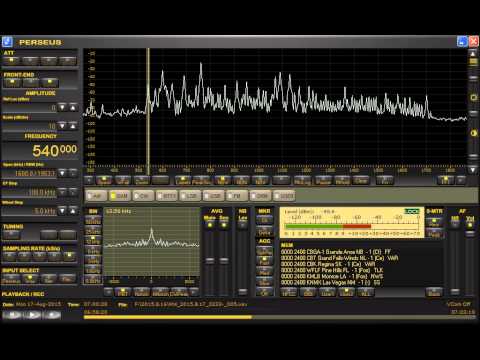The image size is (480, 360).
Task: Click the Center button under the spectrum
Action: tap(142, 181)
